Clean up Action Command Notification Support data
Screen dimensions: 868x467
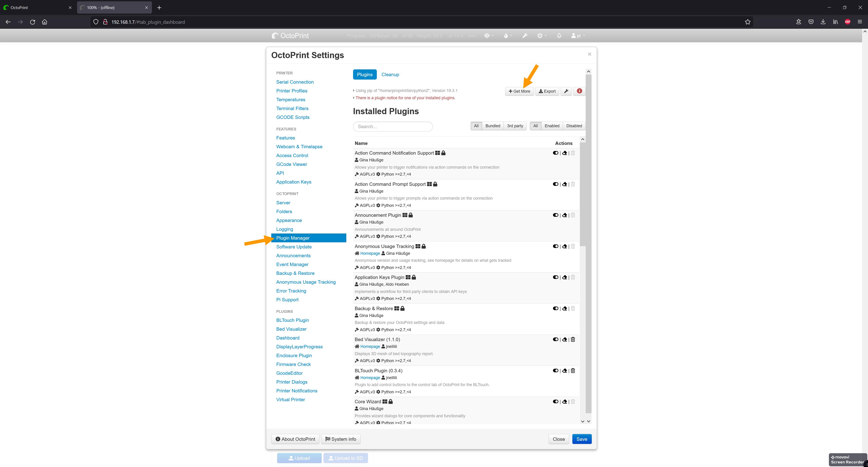tap(564, 153)
